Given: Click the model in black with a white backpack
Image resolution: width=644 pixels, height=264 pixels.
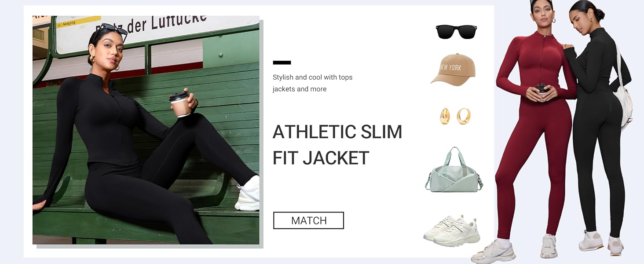Looking at the screenshot, I should (x=600, y=128).
